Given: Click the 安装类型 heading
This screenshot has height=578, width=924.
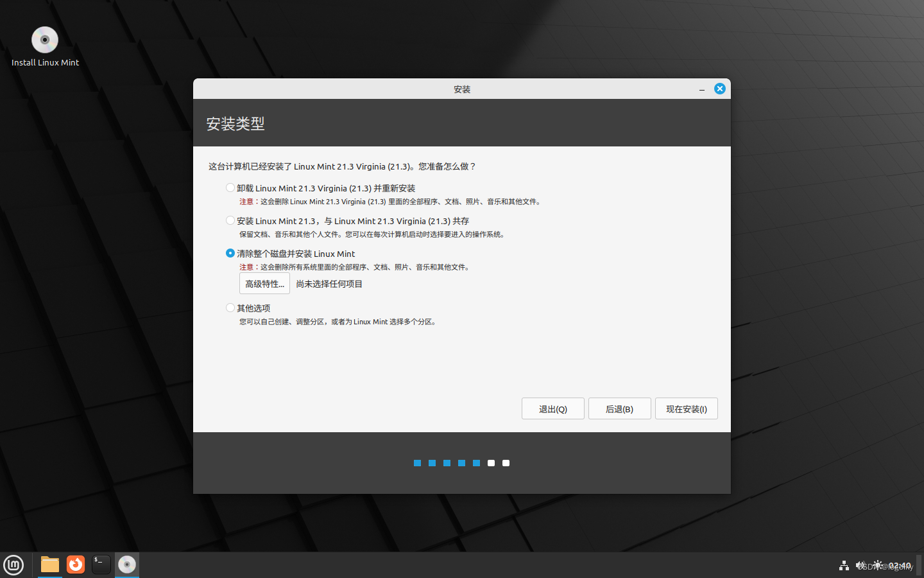Looking at the screenshot, I should pyautogui.click(x=235, y=123).
